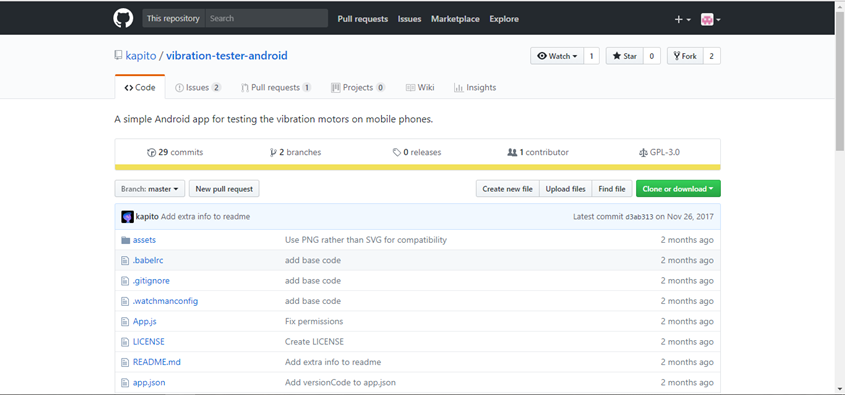The height and width of the screenshot is (397, 847).
Task: Click the Fork button
Action: click(x=685, y=56)
